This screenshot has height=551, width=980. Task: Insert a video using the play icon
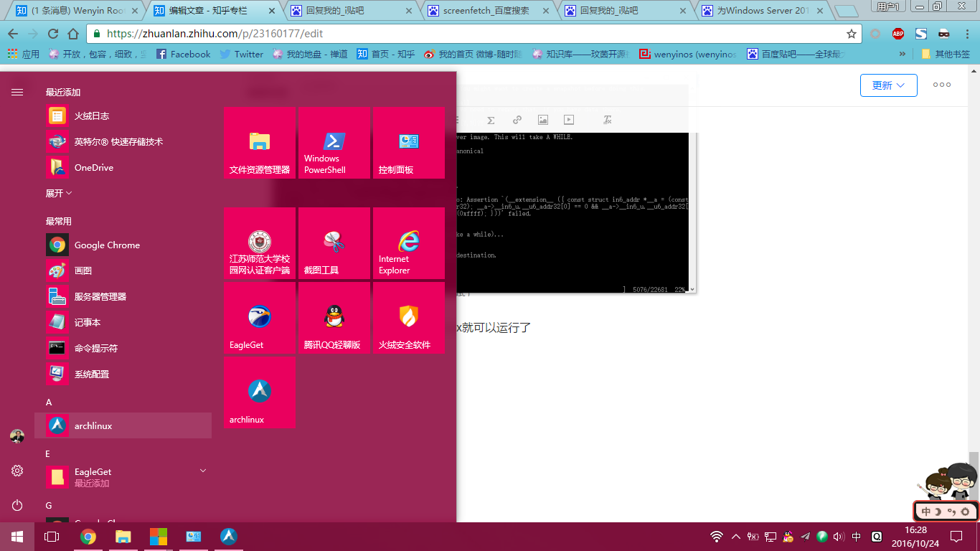pyautogui.click(x=569, y=120)
